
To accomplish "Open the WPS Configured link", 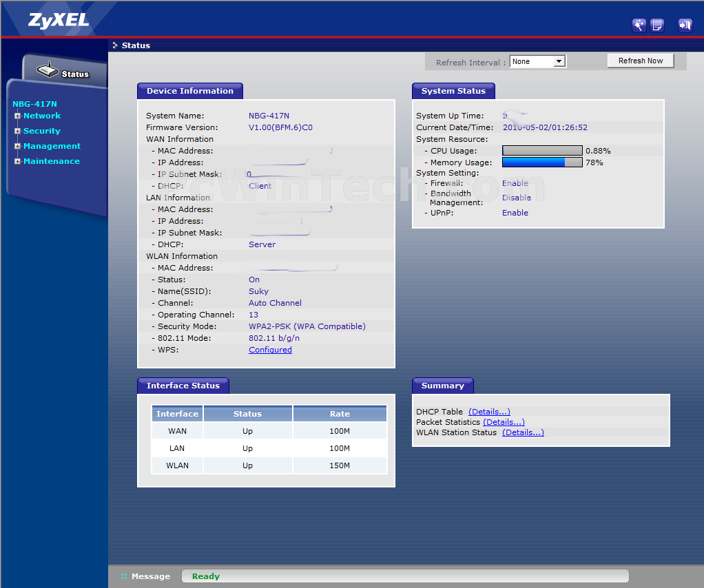I will [x=270, y=350].
